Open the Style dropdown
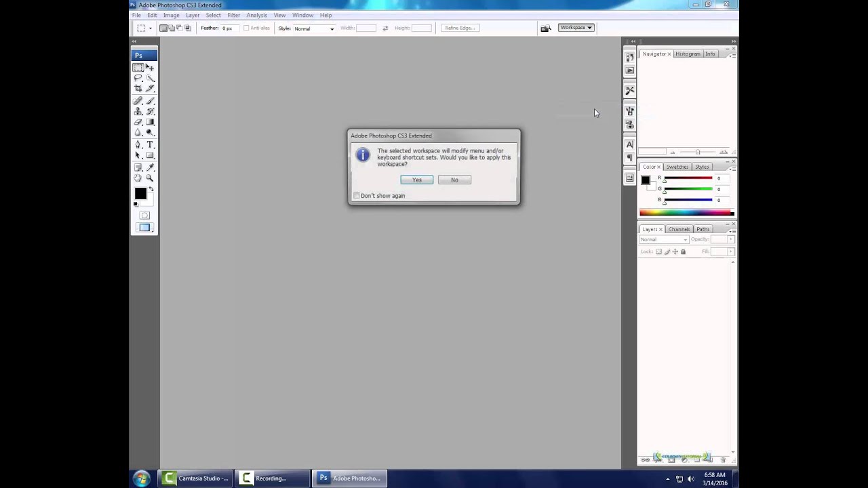This screenshot has height=488, width=868. [x=314, y=28]
